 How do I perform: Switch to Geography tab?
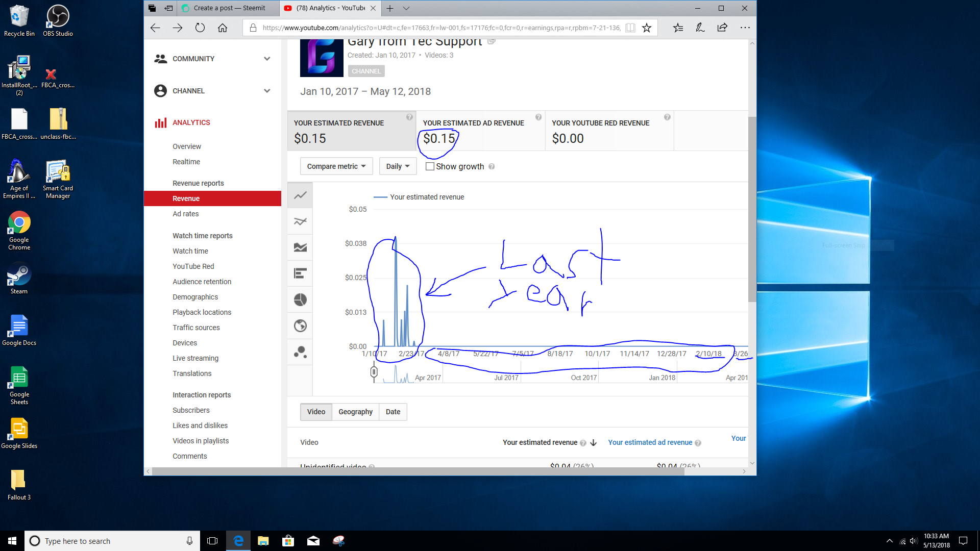click(355, 412)
